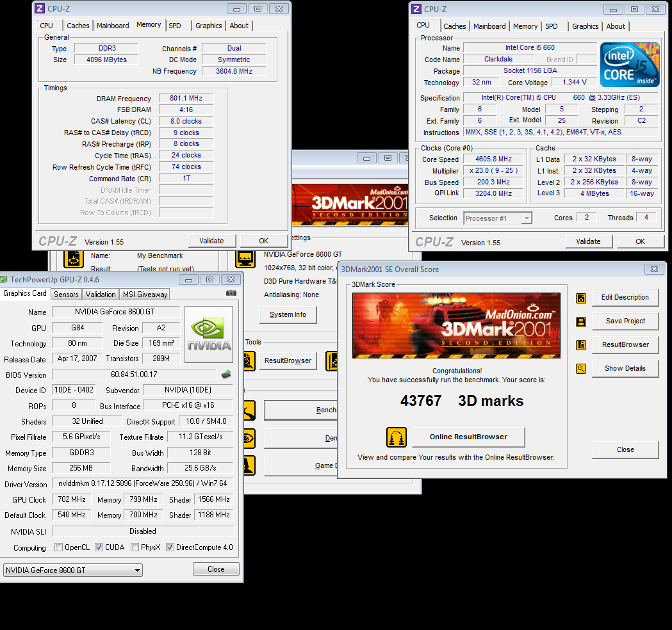Viewport: 672px width, 630px height.
Task: Click the CPU Name field Intel Core i5 660
Action: click(x=530, y=47)
